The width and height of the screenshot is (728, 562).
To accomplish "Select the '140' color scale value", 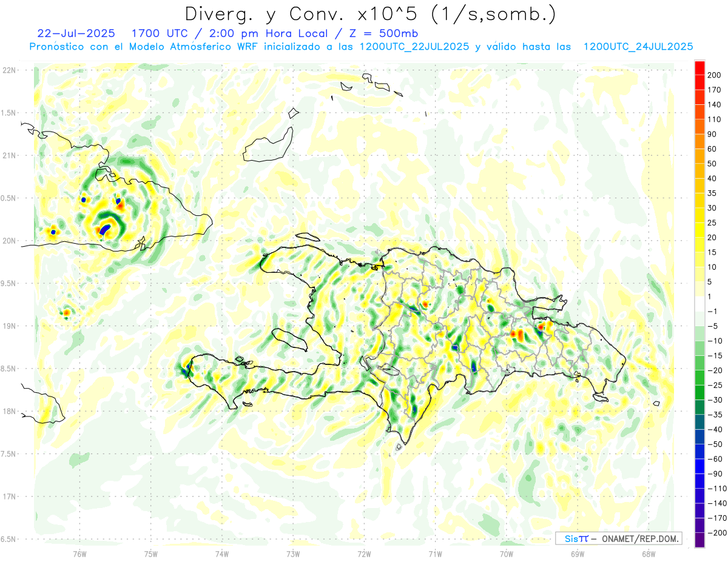I will coord(715,104).
